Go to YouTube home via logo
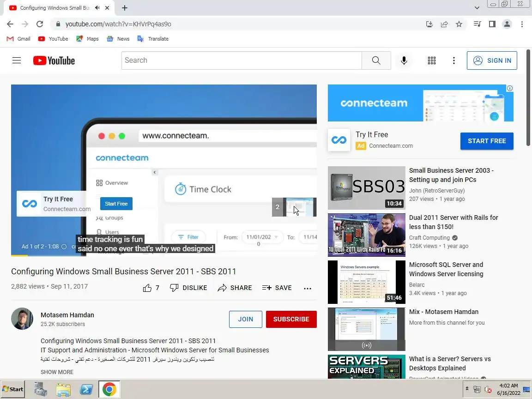 (54, 60)
